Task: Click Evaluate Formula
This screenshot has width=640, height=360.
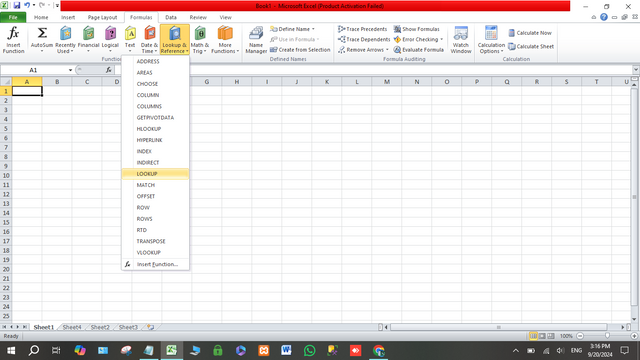Action: tap(418, 50)
